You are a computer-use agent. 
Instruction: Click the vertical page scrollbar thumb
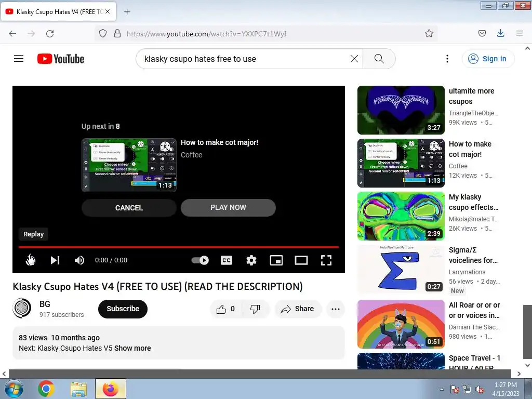(x=527, y=331)
